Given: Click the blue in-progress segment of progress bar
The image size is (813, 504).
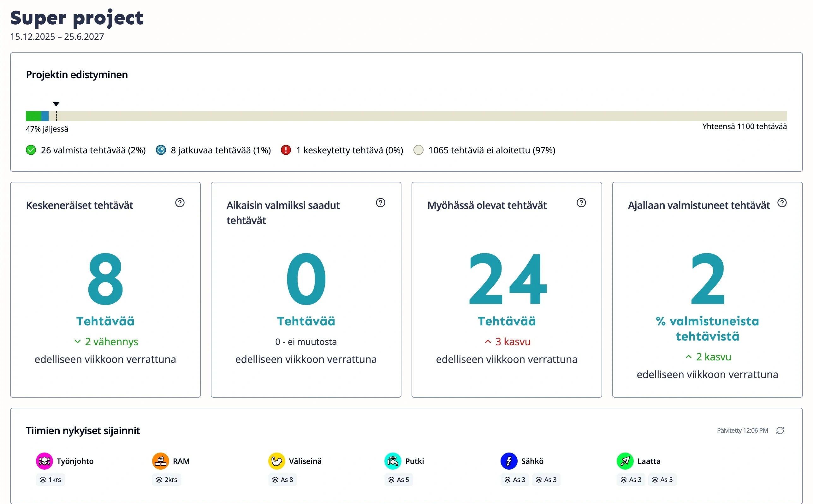Looking at the screenshot, I should [45, 116].
